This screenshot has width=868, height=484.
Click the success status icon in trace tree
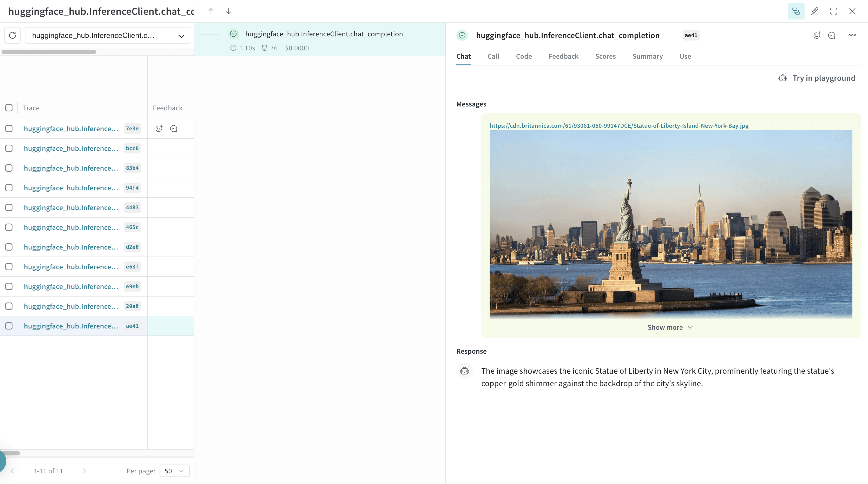pyautogui.click(x=233, y=34)
